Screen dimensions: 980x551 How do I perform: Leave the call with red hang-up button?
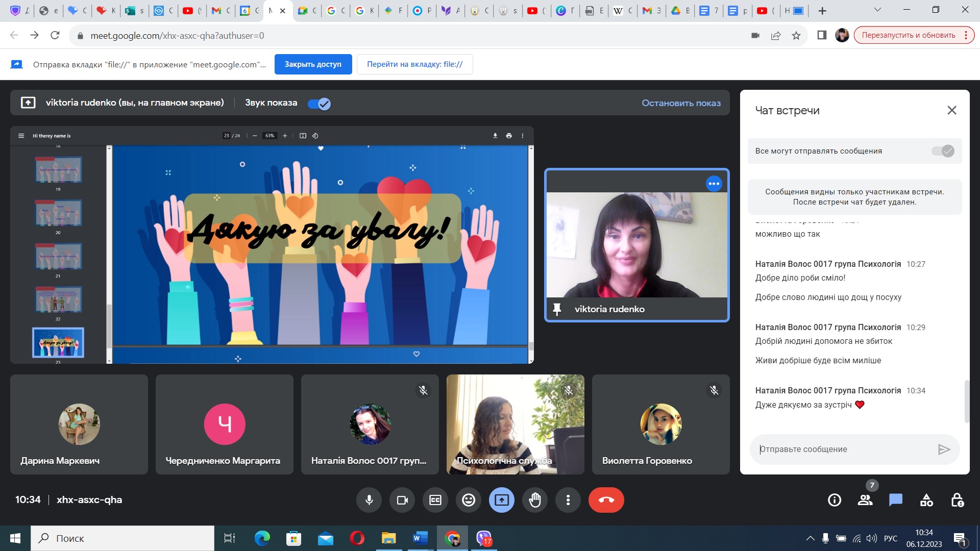[x=606, y=500]
